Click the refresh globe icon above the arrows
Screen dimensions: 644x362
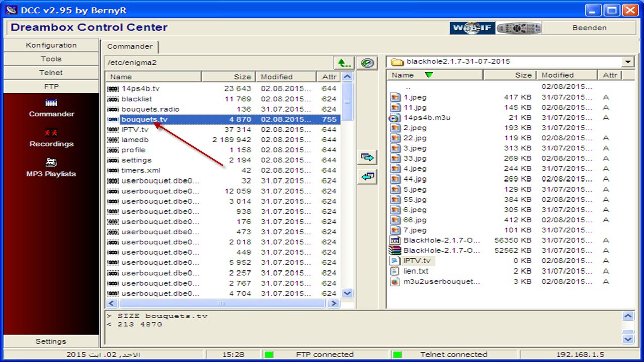(367, 62)
